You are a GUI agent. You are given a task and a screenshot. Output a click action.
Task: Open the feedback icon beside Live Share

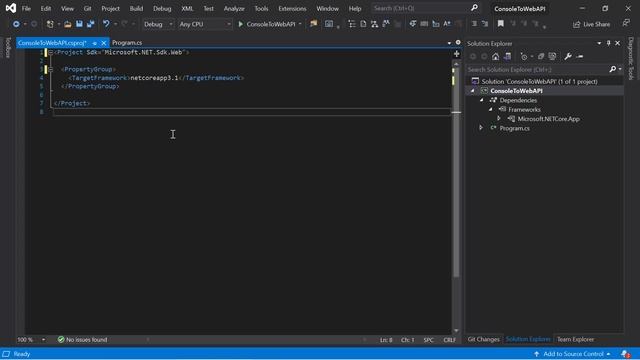point(627,23)
